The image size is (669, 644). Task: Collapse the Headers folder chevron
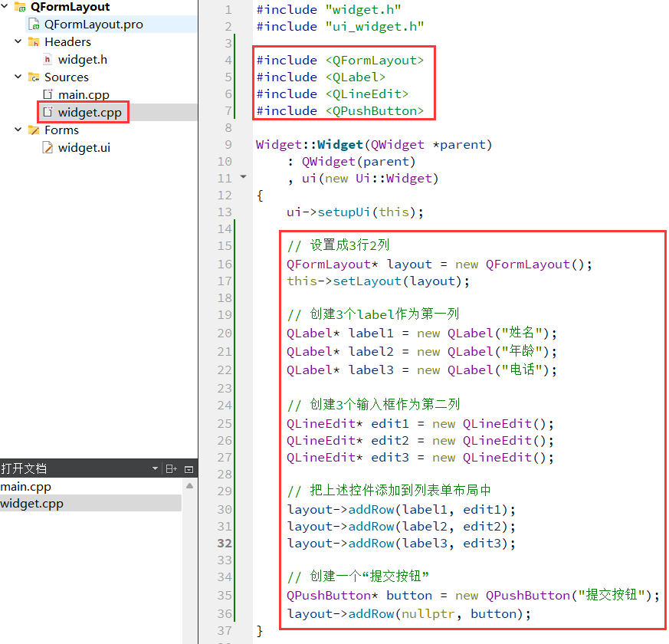(x=18, y=41)
